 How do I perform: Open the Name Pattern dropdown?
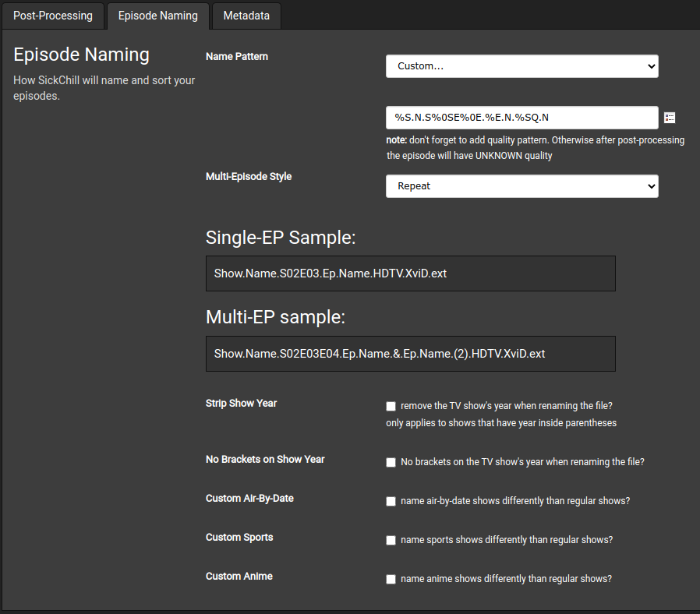(521, 66)
